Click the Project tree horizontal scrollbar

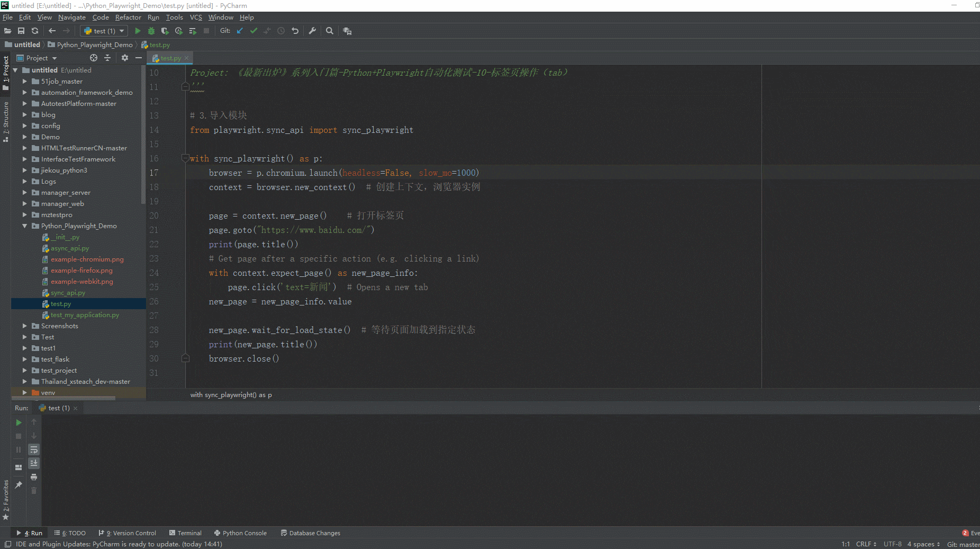[63, 398]
